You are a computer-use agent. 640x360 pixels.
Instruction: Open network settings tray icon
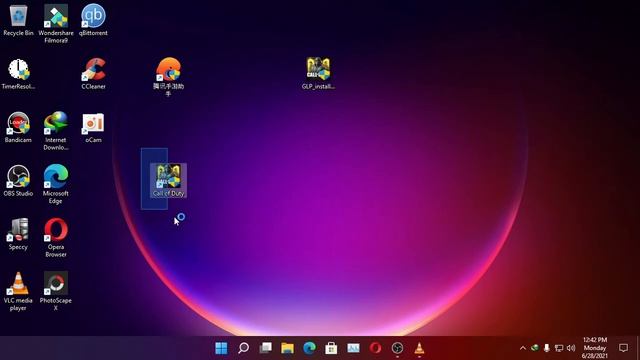click(x=559, y=348)
